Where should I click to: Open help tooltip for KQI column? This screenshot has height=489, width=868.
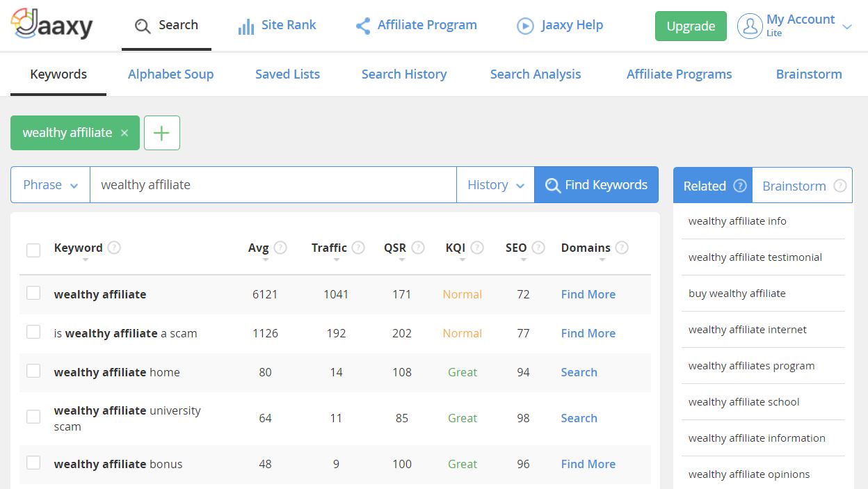477,247
